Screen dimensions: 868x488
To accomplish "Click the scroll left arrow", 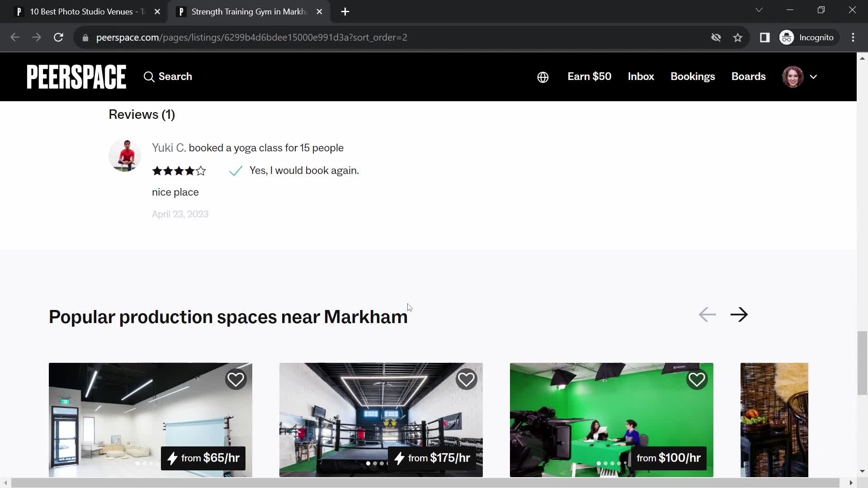I will pos(5,483).
